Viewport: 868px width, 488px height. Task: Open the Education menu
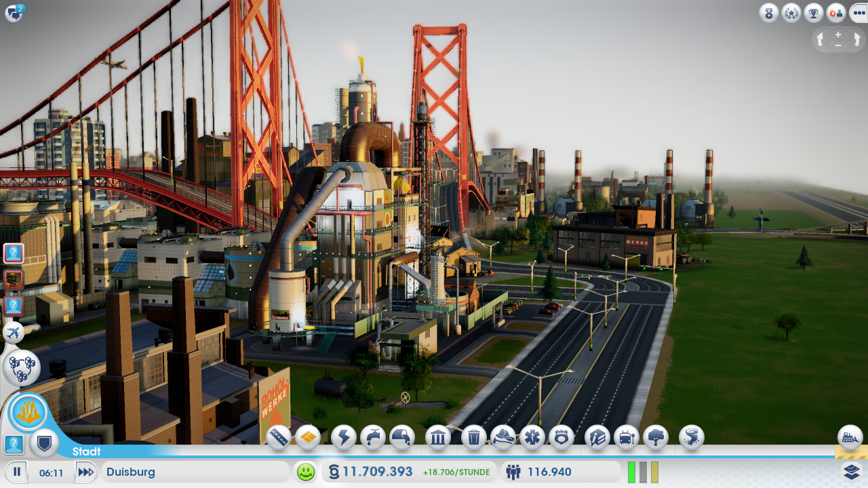[x=597, y=438]
